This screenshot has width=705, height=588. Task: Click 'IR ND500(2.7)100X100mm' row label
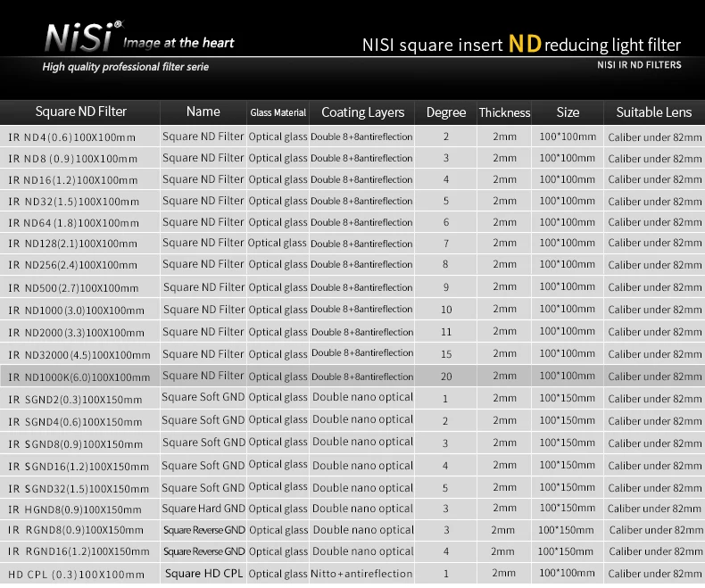(73, 288)
